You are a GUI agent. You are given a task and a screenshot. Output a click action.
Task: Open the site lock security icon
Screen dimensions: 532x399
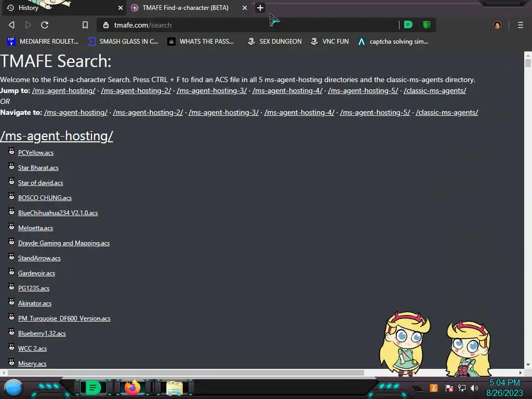click(x=106, y=25)
